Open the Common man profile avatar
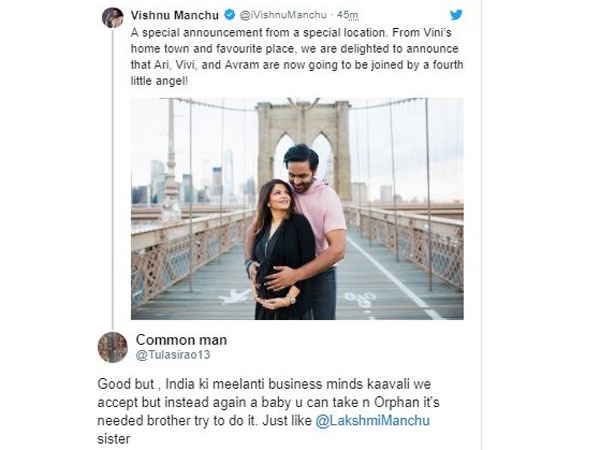 112,346
